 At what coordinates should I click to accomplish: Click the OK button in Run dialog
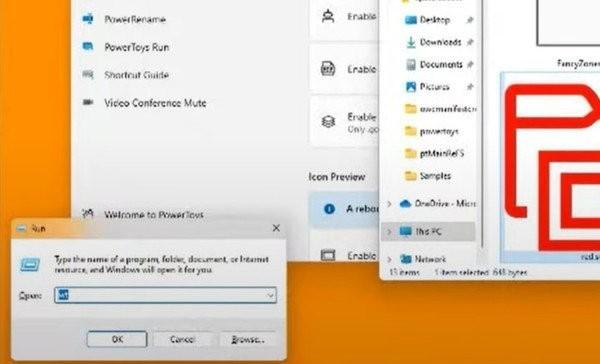117,339
